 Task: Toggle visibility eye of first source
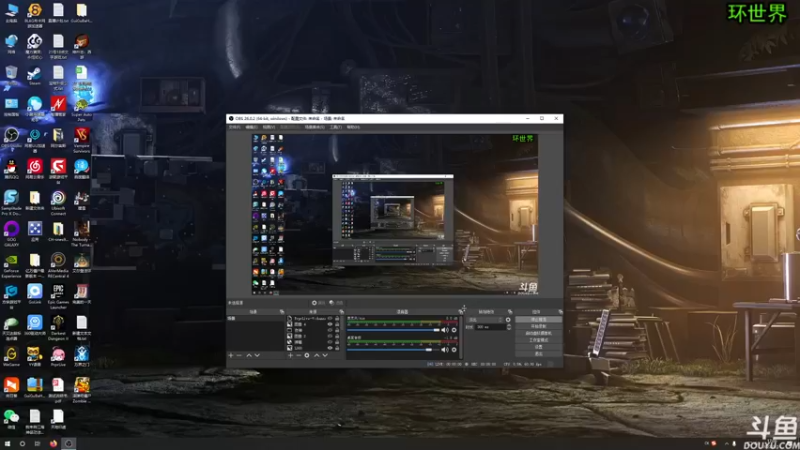[330, 318]
